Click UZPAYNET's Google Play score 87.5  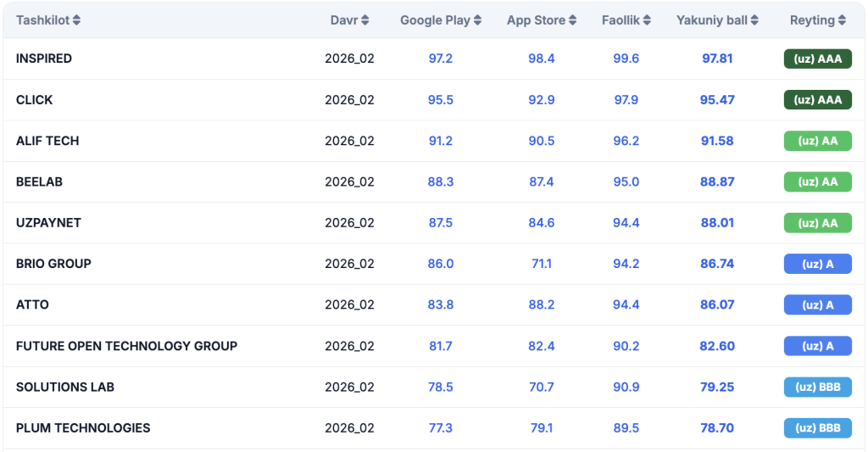point(441,223)
